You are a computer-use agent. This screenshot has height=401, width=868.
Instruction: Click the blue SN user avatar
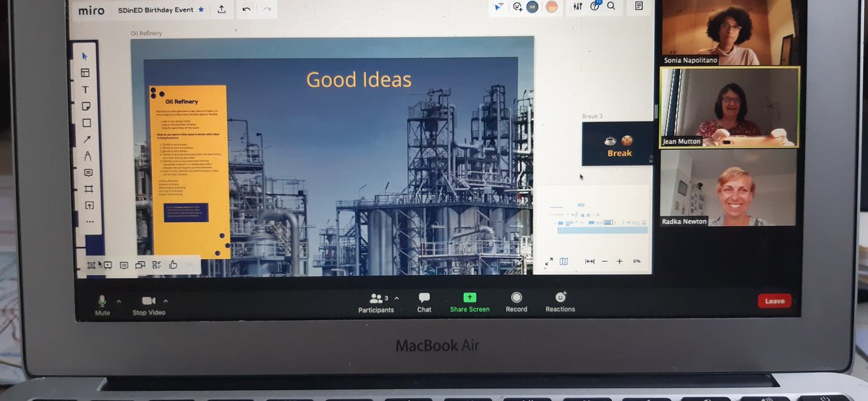coord(533,7)
